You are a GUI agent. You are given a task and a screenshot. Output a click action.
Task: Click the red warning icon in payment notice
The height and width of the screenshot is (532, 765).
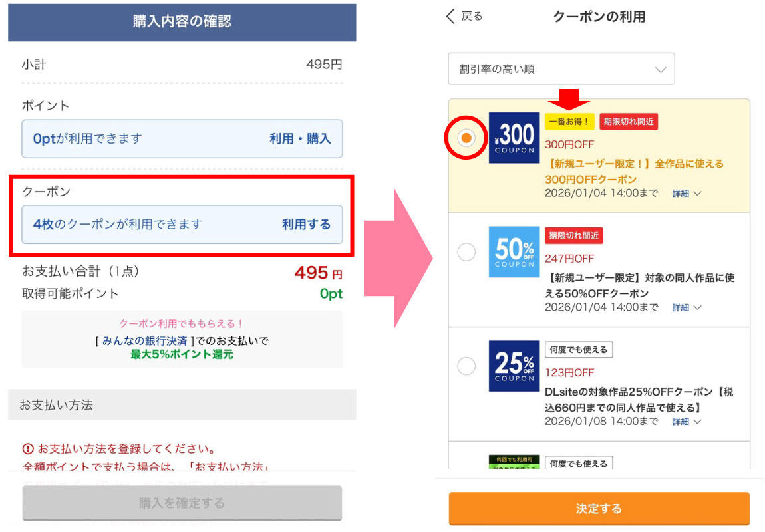click(28, 448)
